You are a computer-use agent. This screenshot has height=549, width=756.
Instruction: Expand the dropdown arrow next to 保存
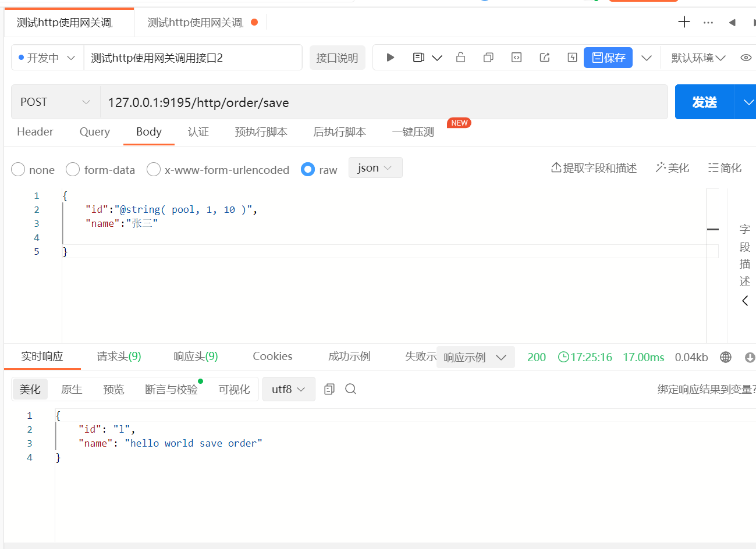[x=646, y=58]
